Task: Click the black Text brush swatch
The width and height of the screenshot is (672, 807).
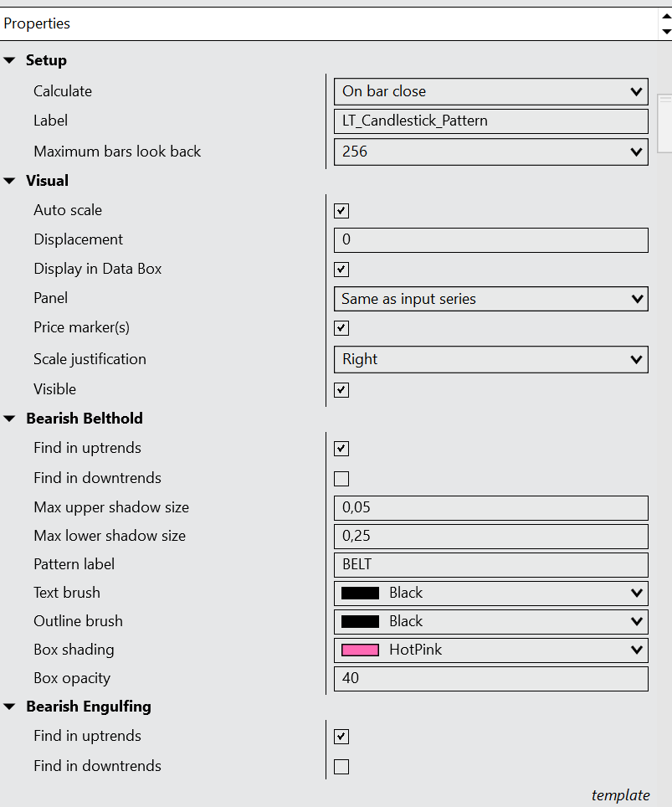Action: coord(360,594)
